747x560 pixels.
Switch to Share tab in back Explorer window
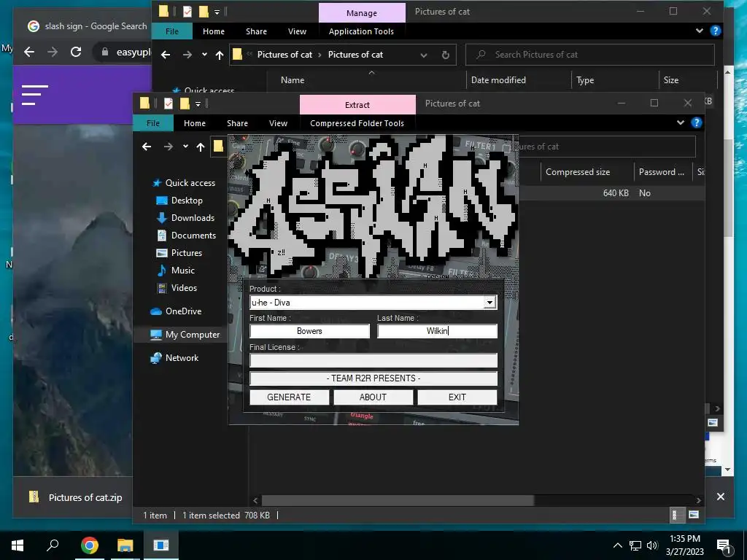tap(256, 31)
